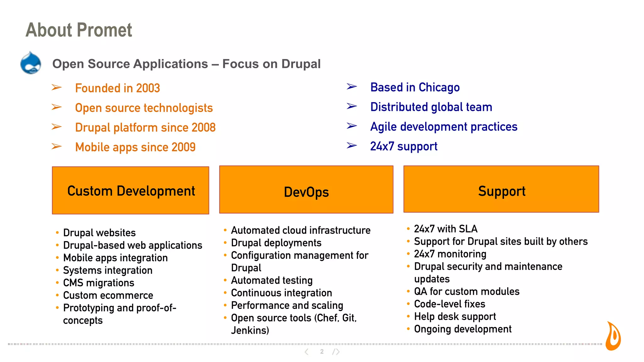Click the Automated cloud infrastructure bullet
Viewport: 644px width, 362px height.
300,230
